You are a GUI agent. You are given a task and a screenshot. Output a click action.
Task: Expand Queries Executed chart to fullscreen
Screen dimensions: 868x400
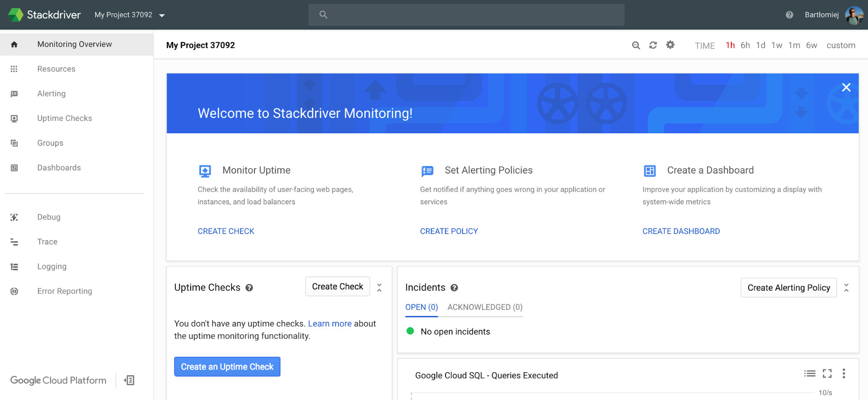click(827, 374)
